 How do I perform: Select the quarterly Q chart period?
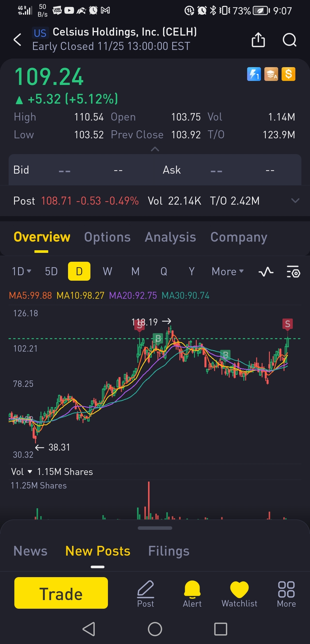pos(164,271)
